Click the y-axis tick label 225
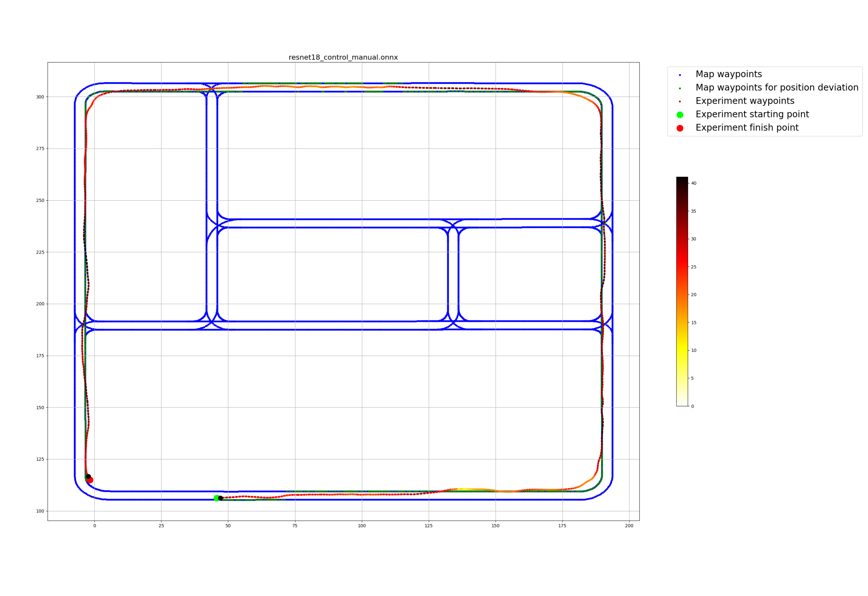The height and width of the screenshot is (596, 868). (x=40, y=252)
